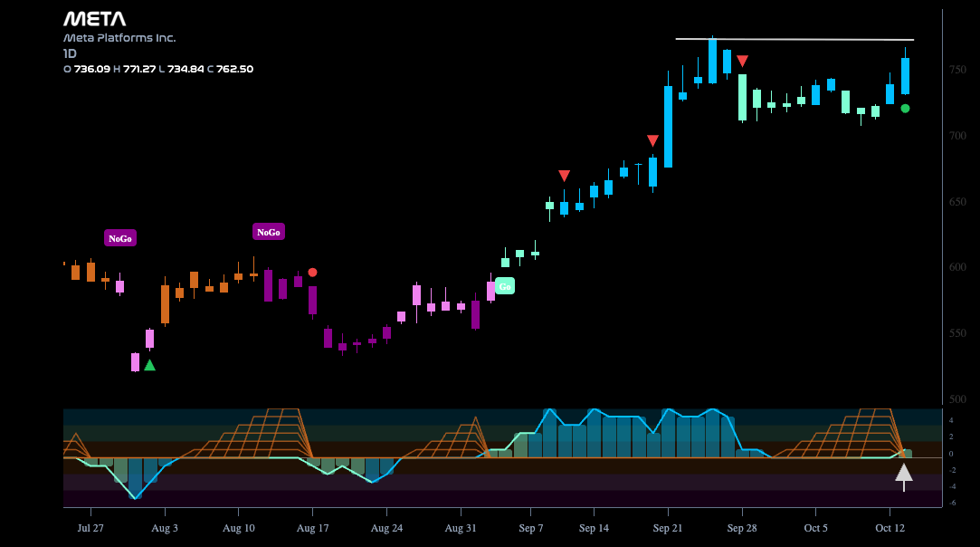Image resolution: width=980 pixels, height=547 pixels.
Task: Click the Oct 5 date label
Action: coord(815,528)
